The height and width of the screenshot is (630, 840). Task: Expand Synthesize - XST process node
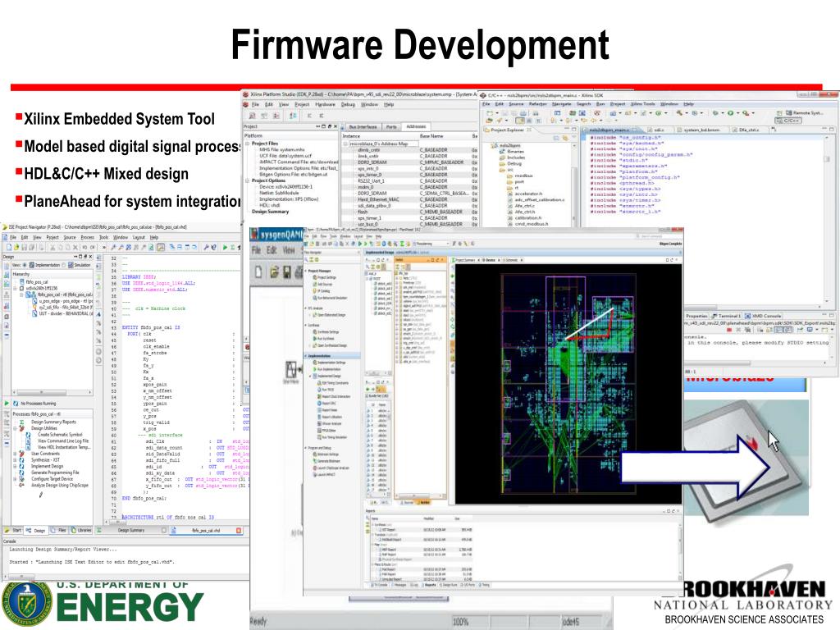[x=15, y=459]
